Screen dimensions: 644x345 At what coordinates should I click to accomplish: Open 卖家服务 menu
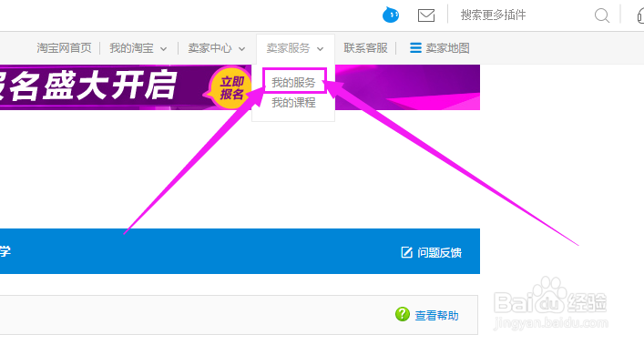(289, 48)
